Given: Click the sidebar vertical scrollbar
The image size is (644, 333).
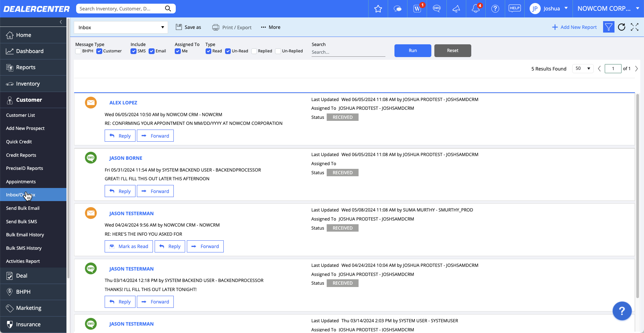Looking at the screenshot, I should [68, 148].
